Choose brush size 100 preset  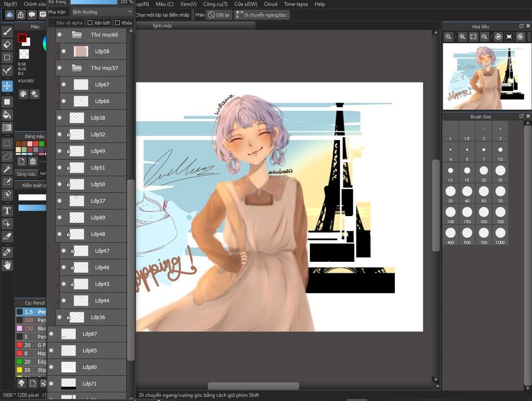(450, 215)
